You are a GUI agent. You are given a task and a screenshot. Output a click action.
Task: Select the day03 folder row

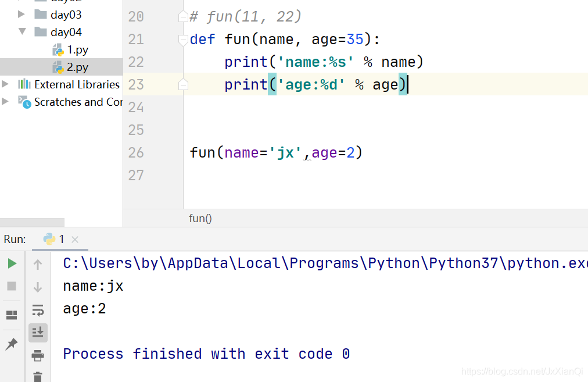pos(62,15)
